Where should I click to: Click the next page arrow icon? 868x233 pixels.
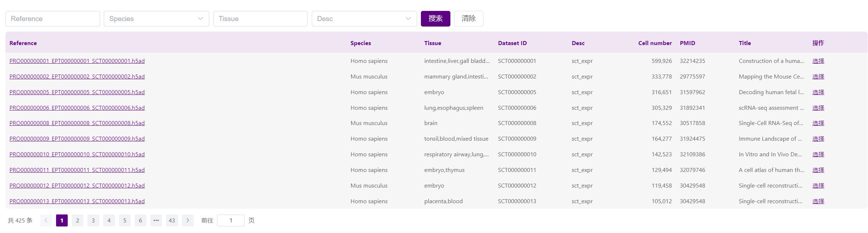coord(188,220)
